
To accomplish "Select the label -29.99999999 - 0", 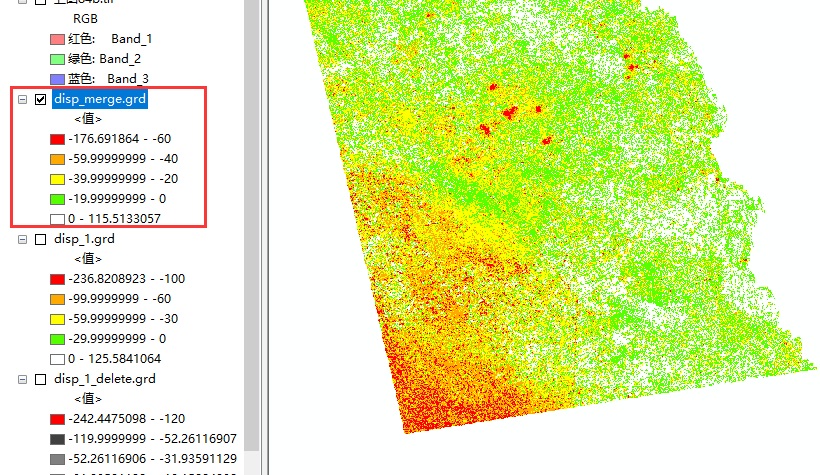I will point(117,338).
